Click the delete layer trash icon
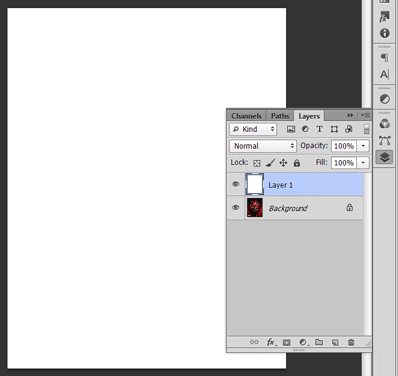Screen dimensions: 398x376 pos(351,342)
